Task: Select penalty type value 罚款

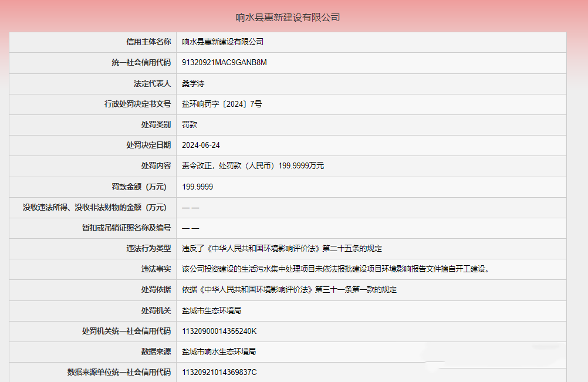Action: 190,124
